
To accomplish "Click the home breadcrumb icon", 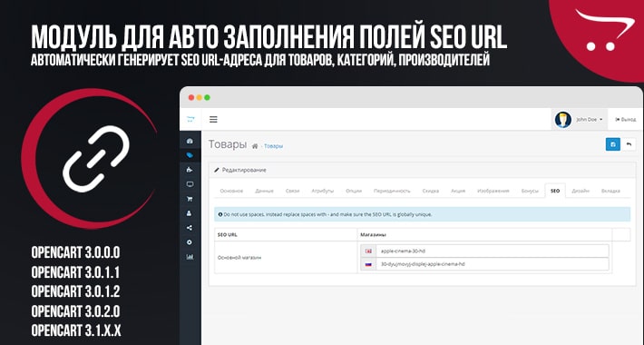I will pyautogui.click(x=255, y=146).
